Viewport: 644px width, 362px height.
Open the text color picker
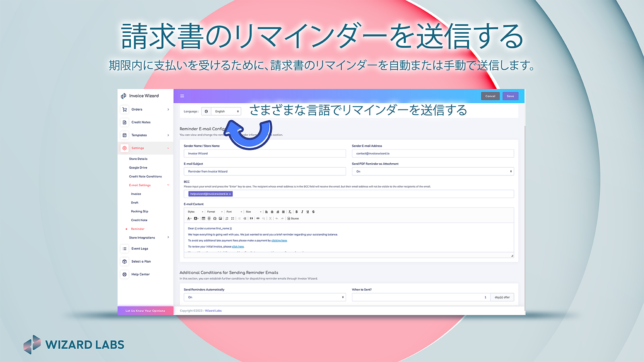pos(189,218)
